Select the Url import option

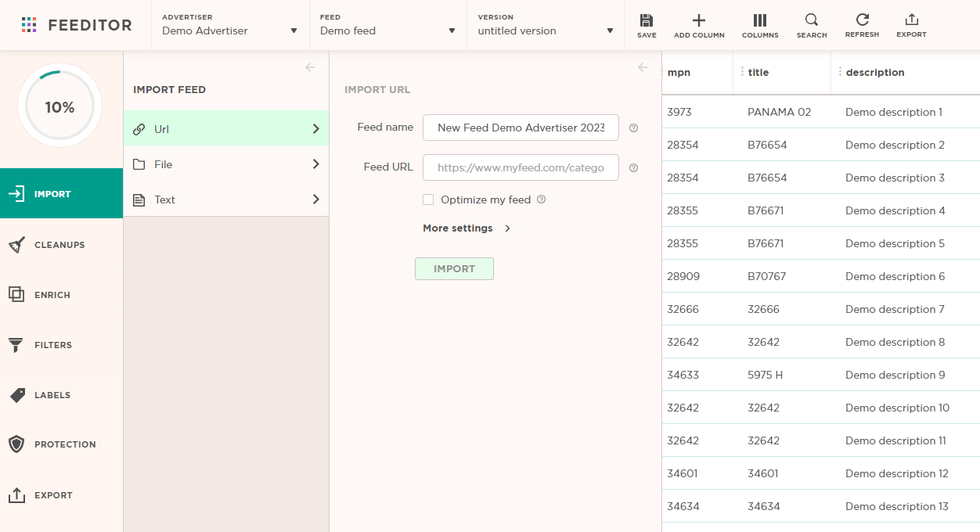[226, 128]
